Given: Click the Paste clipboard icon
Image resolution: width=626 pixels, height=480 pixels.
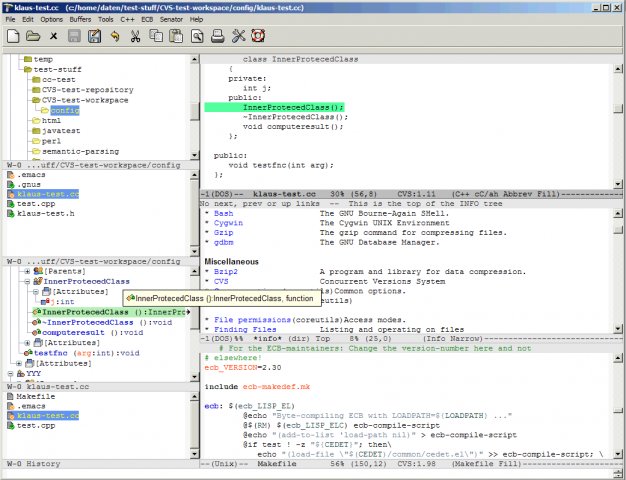Looking at the screenshot, I should pos(177,37).
